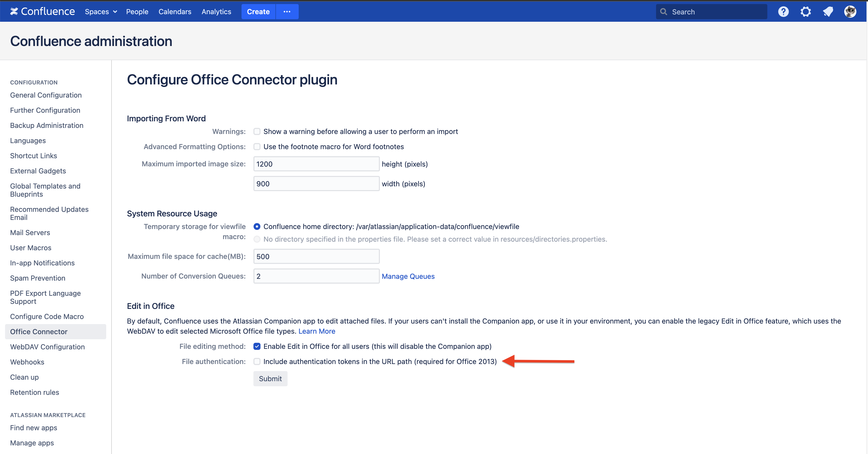Click the maximum cache file space field

[x=316, y=256]
